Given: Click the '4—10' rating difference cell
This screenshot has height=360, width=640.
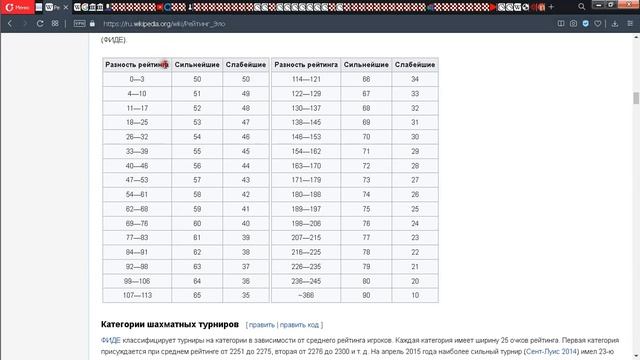Looking at the screenshot, I should click(x=137, y=93).
